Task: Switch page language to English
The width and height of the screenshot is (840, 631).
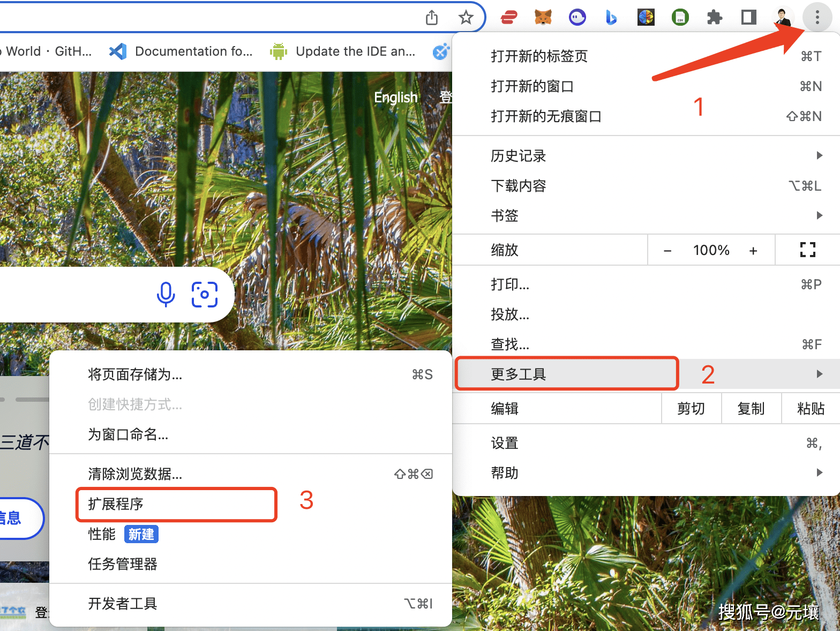Action: coord(395,97)
